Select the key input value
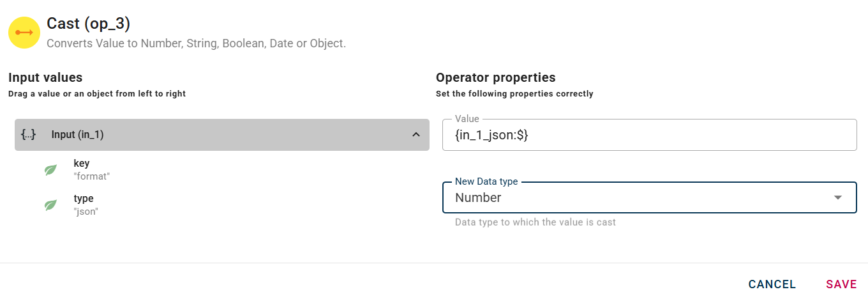 tap(82, 164)
